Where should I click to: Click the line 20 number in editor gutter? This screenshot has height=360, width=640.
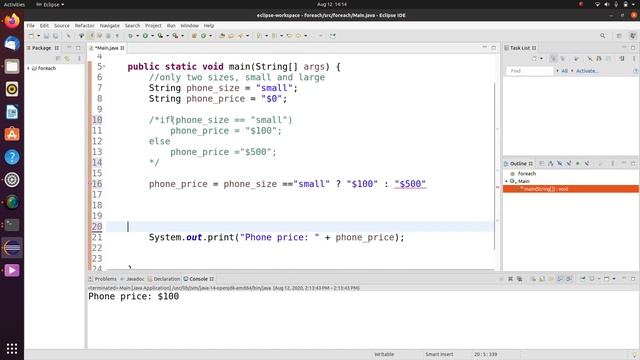click(97, 227)
